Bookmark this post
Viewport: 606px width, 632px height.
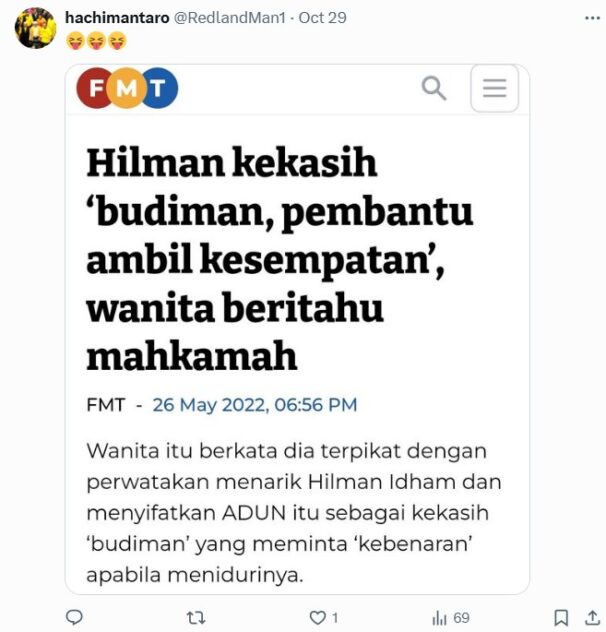click(x=561, y=617)
